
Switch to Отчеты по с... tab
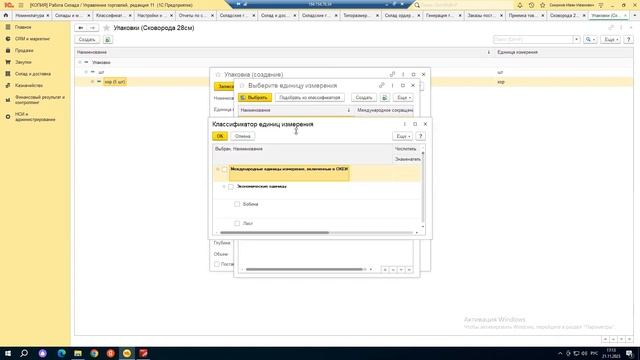point(192,15)
